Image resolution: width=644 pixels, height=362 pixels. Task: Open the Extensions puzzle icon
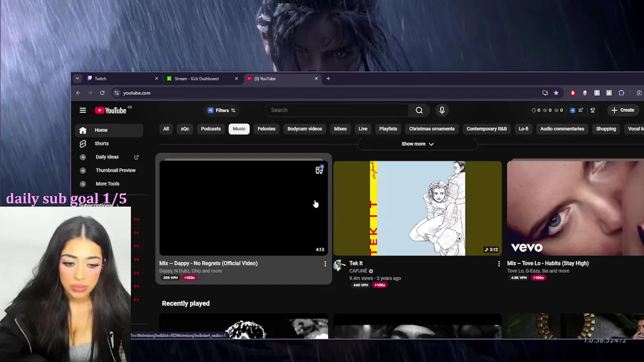pyautogui.click(x=621, y=93)
